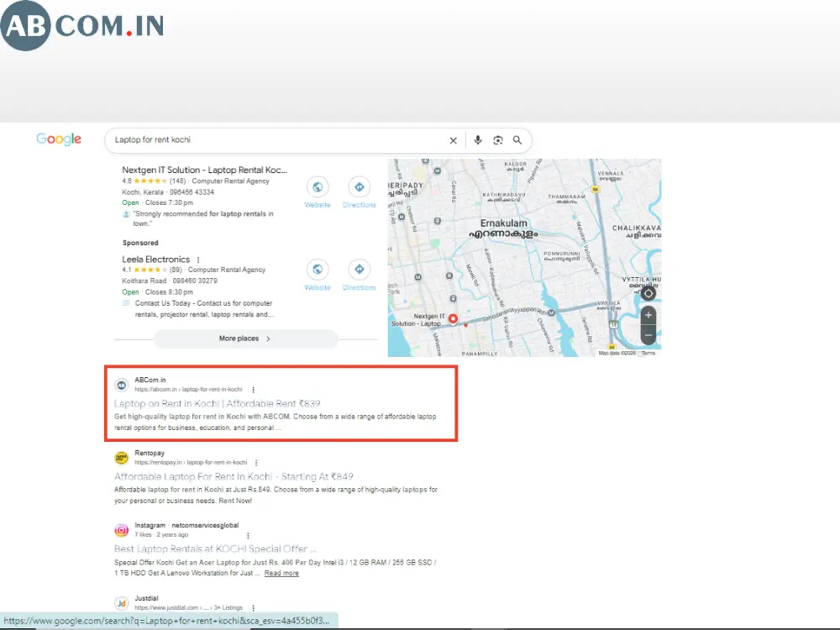Zoom in on the Ernakulam map
Viewport: 840px width, 630px height.
(x=648, y=315)
